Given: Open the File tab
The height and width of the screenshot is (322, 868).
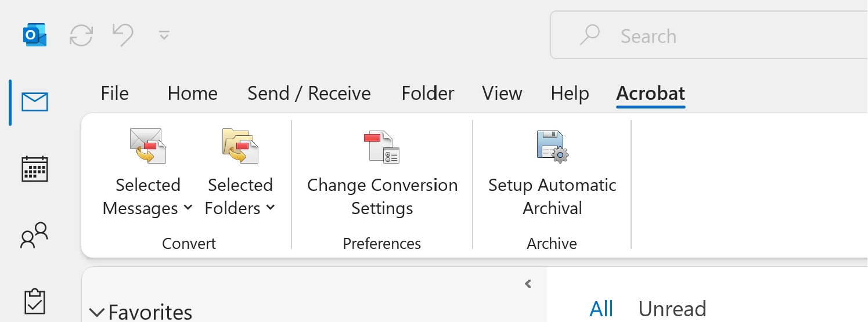Looking at the screenshot, I should pyautogui.click(x=114, y=93).
